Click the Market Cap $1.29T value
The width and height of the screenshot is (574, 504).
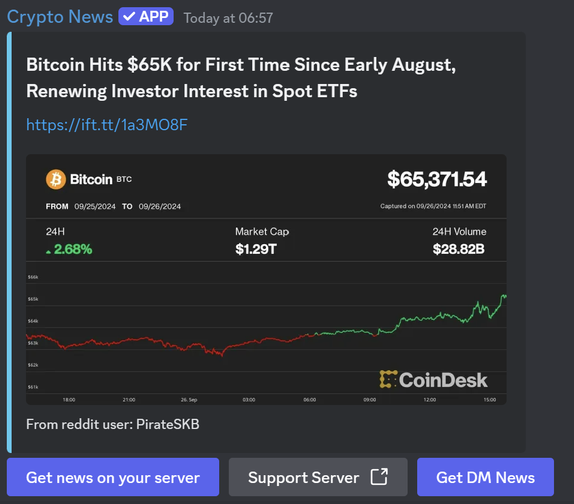coord(256,249)
